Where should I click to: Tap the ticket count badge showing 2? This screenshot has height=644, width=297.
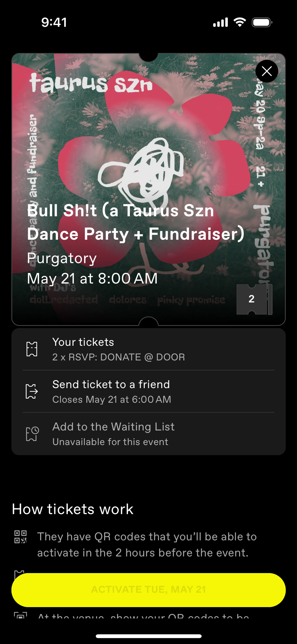pos(252,299)
